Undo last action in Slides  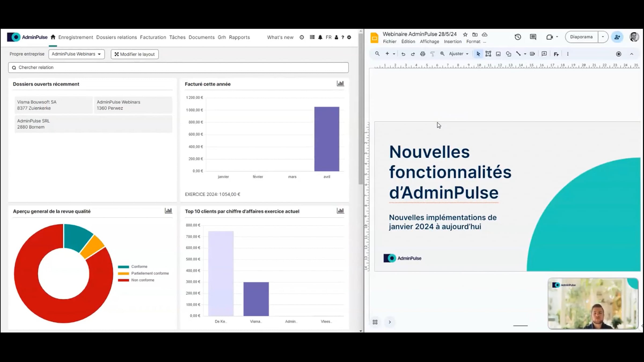tap(403, 54)
